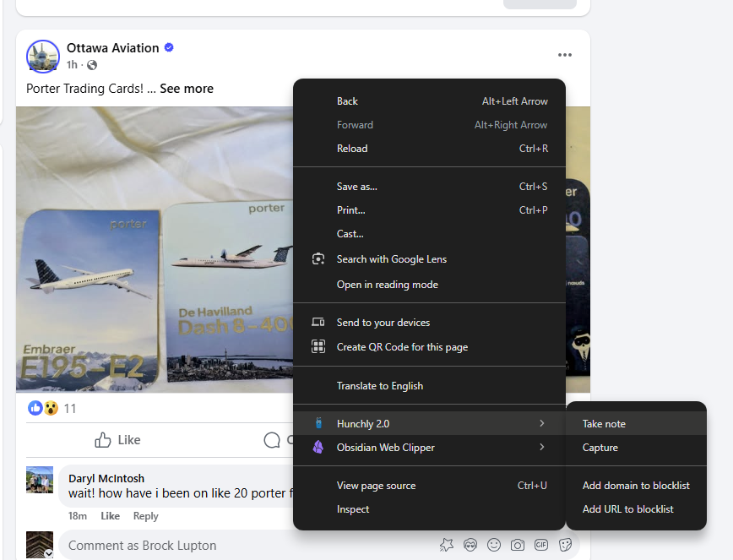Open Daryl McIntosh's profile picture
The width and height of the screenshot is (733, 560).
40,480
